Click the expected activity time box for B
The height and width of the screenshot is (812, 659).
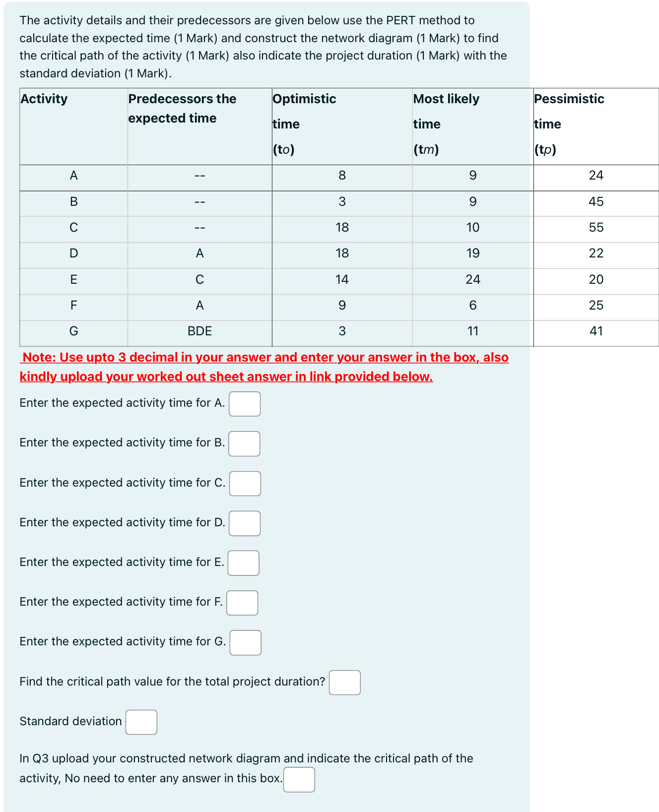(x=245, y=444)
